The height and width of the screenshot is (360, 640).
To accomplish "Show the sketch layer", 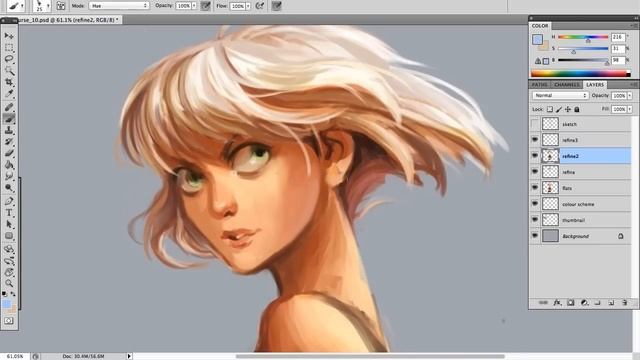I will pos(535,124).
